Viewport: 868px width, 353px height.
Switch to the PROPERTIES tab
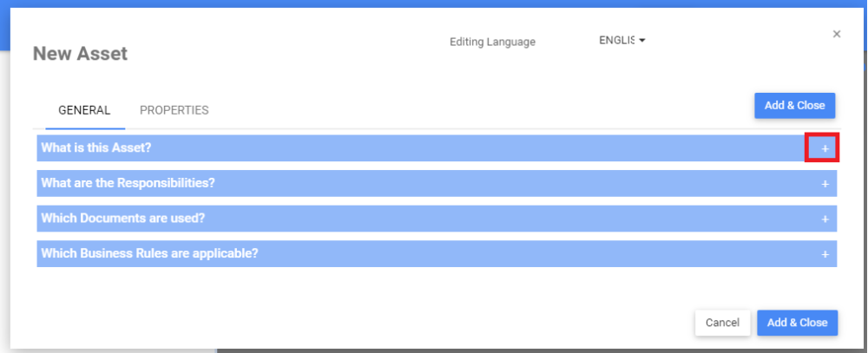[174, 110]
